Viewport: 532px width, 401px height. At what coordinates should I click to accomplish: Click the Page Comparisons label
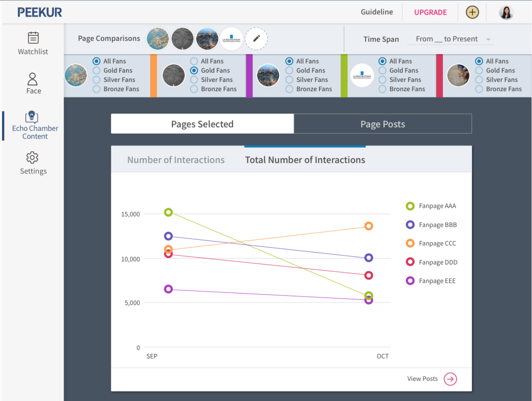point(109,39)
